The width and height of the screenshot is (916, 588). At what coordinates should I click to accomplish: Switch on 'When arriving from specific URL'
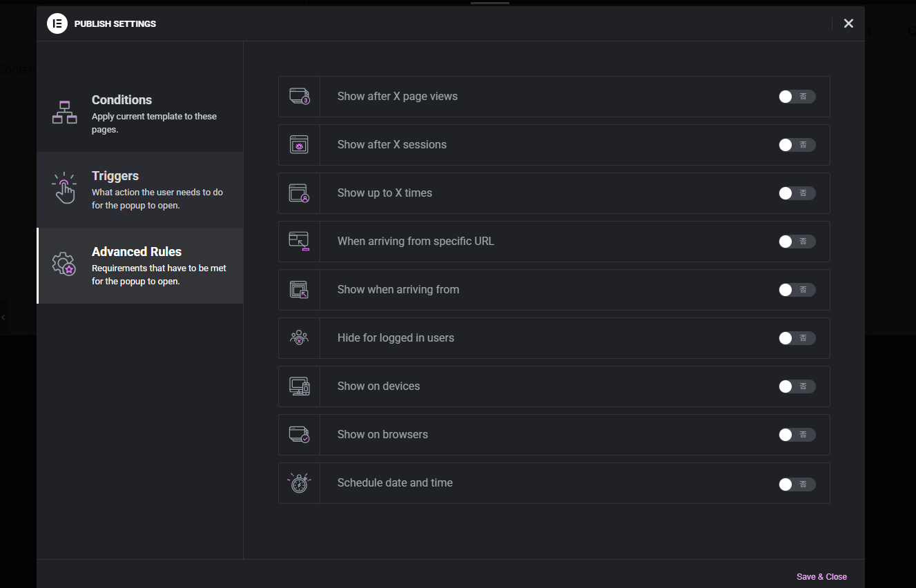pos(797,242)
